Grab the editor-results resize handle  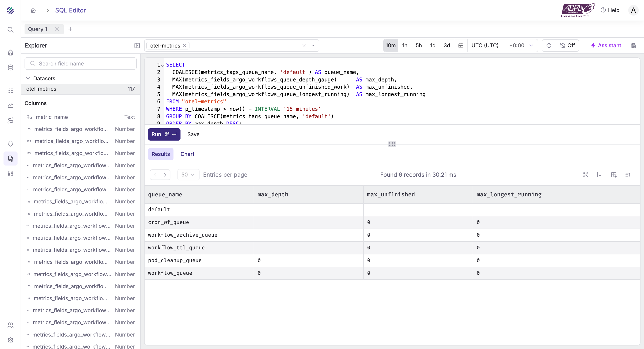(392, 144)
